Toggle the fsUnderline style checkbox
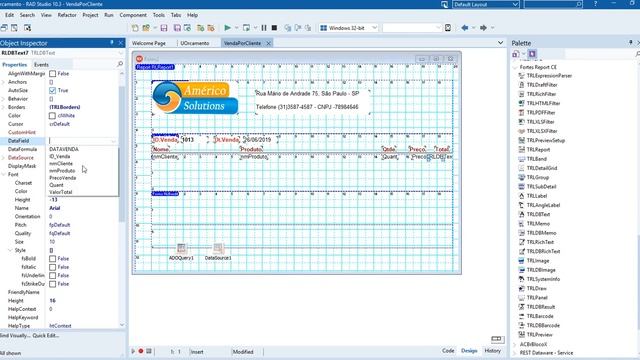Image resolution: width=640 pixels, height=360 pixels. coord(52,276)
